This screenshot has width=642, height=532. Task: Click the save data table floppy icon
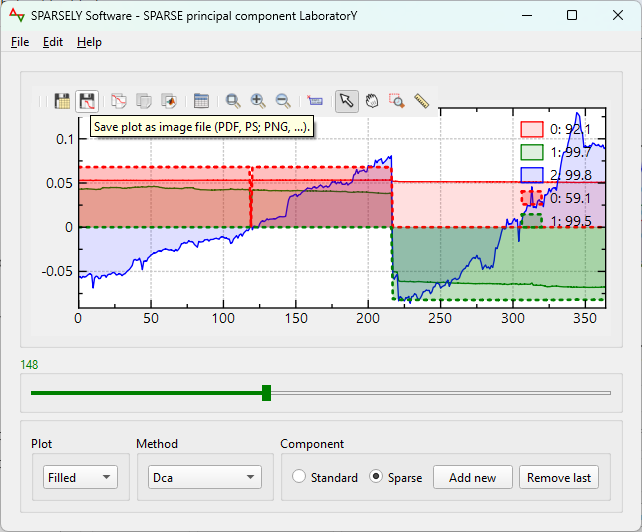tap(62, 101)
